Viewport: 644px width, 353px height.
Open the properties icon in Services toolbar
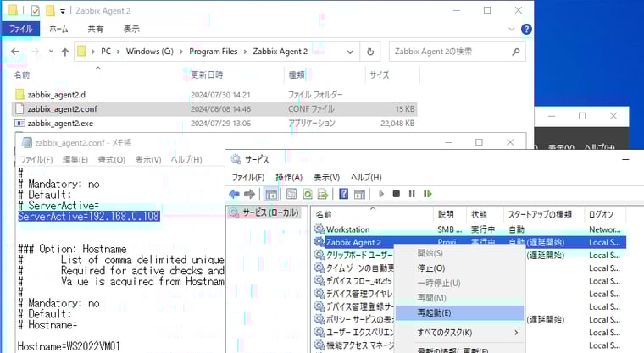coord(291,194)
